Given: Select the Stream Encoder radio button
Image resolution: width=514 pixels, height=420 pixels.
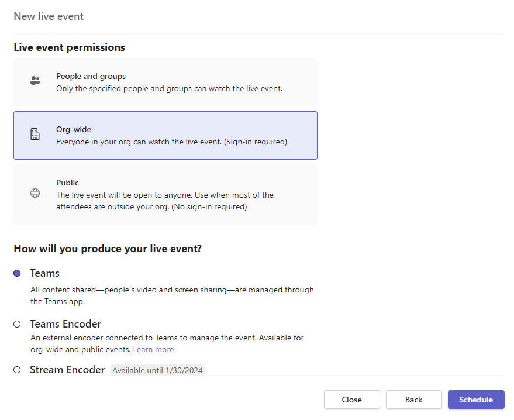Looking at the screenshot, I should [x=17, y=370].
